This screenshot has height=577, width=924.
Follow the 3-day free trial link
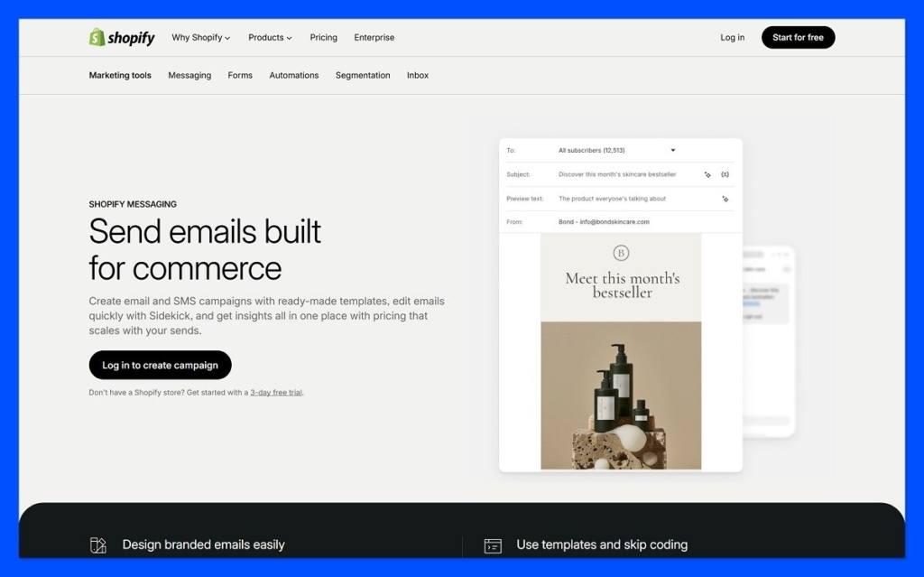click(276, 392)
